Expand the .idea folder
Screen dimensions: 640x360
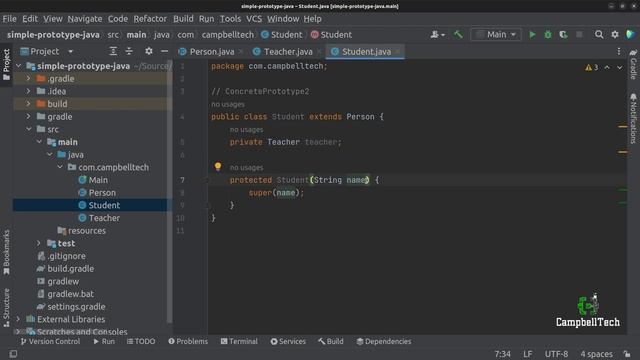(x=28, y=91)
